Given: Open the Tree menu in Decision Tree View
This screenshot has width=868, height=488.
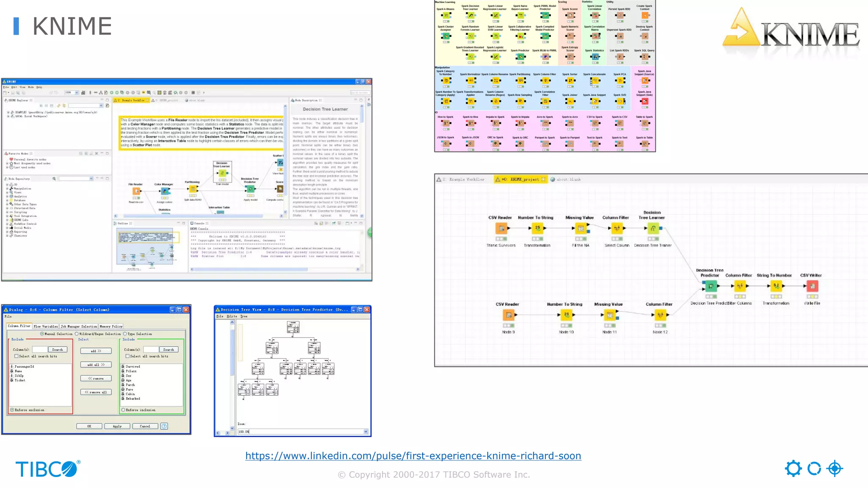Looking at the screenshot, I should coord(244,316).
